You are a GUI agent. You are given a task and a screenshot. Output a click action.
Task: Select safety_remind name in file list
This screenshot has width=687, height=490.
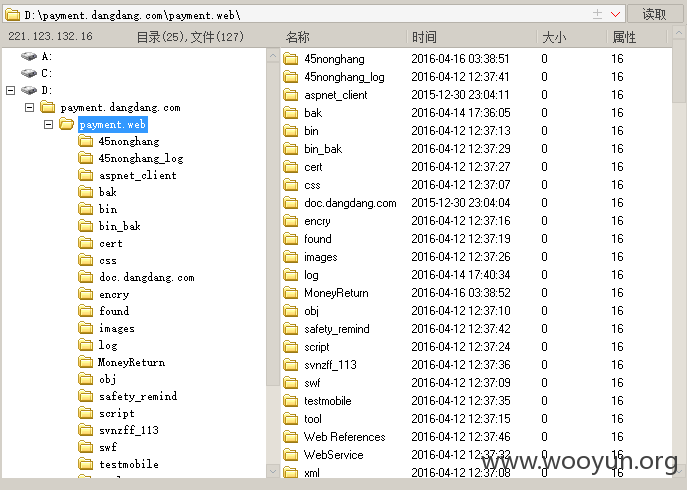tap(336, 329)
